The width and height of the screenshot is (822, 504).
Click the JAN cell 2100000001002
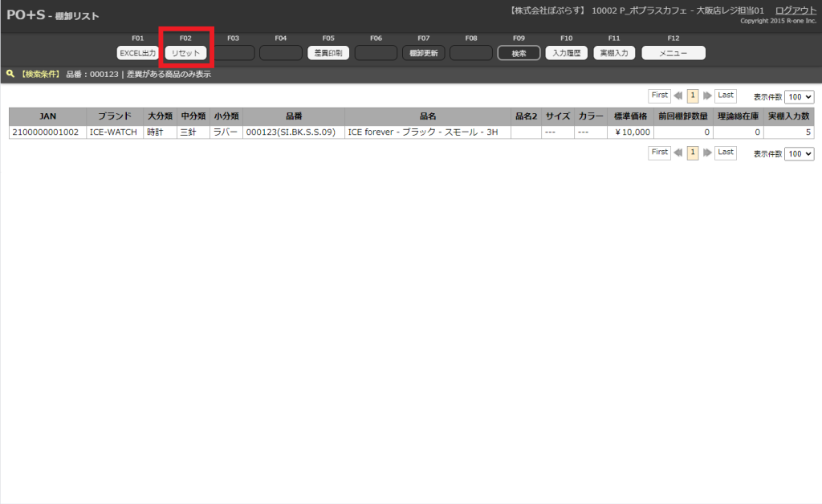46,132
